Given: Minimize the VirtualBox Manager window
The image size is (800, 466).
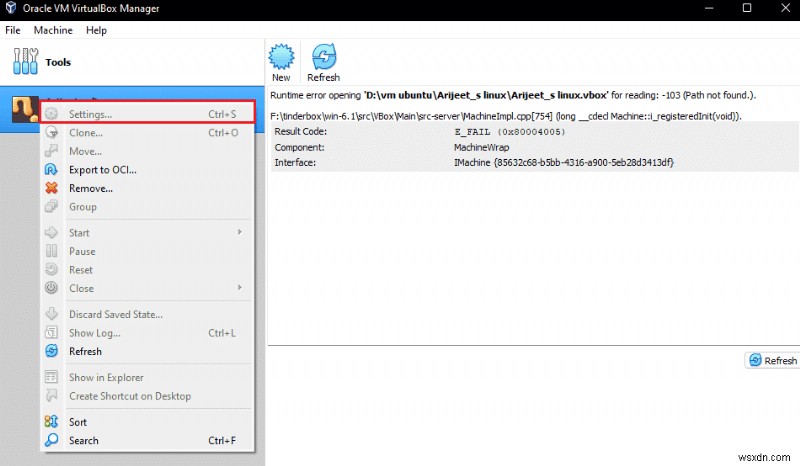Looking at the screenshot, I should [x=709, y=8].
